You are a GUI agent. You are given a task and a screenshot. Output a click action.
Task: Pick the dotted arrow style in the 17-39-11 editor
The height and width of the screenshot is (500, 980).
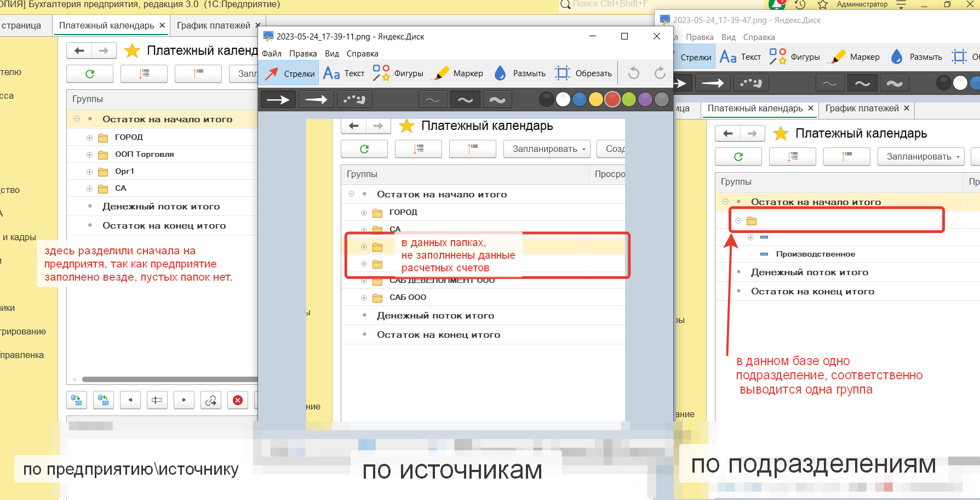coord(354,100)
